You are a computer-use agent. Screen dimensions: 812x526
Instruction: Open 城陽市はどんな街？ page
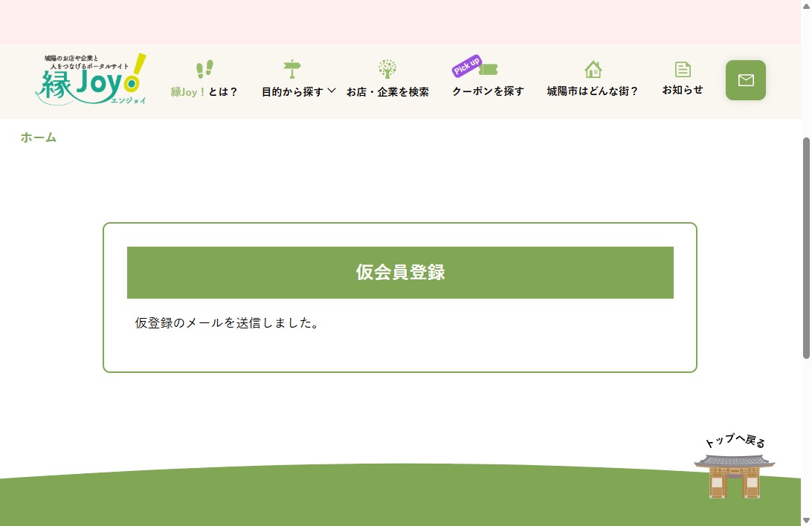pyautogui.click(x=593, y=91)
